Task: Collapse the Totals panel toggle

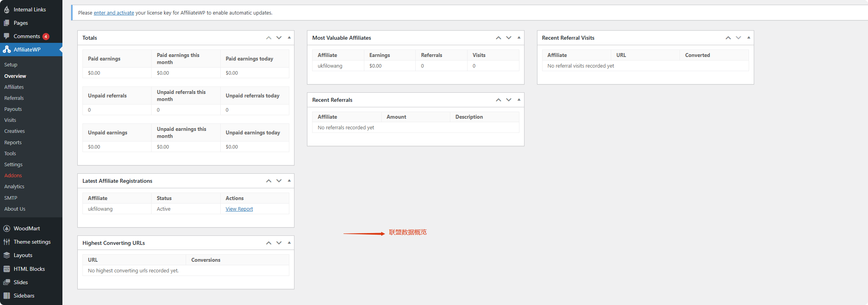Action: pyautogui.click(x=289, y=38)
